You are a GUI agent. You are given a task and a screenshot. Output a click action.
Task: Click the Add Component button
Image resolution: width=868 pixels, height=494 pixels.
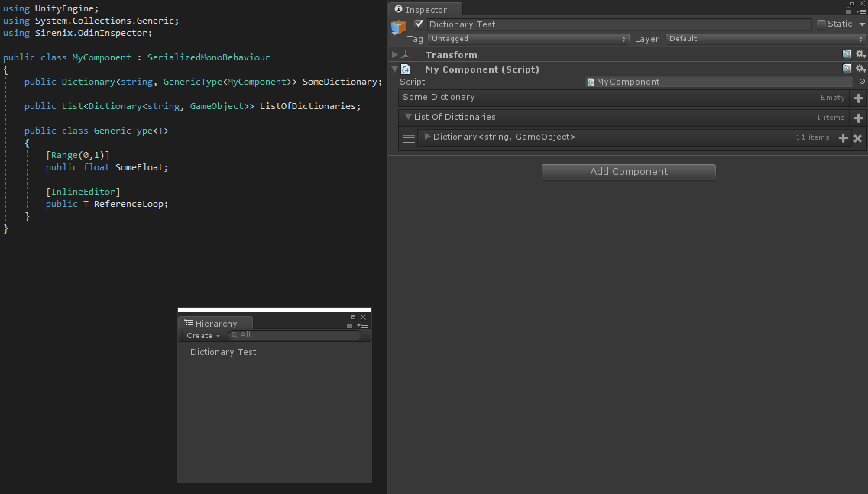628,172
